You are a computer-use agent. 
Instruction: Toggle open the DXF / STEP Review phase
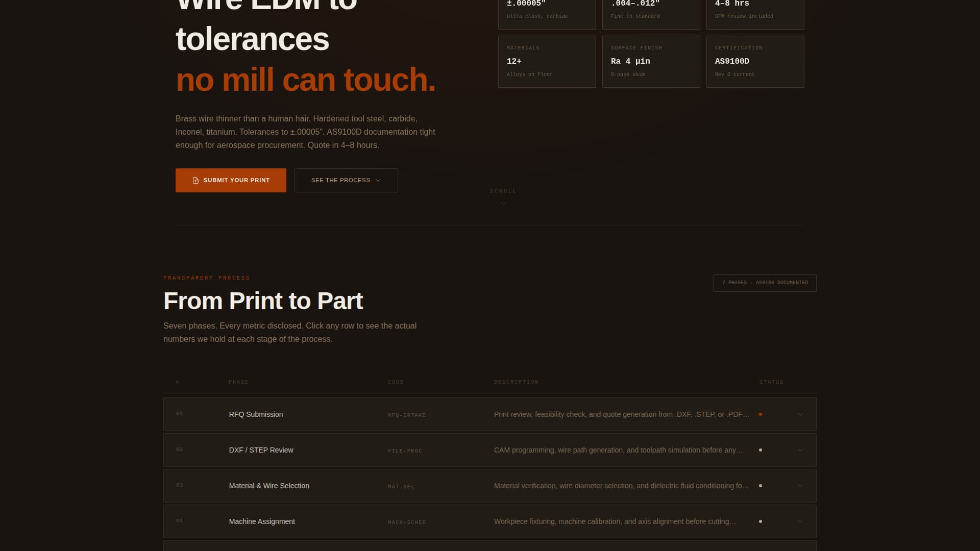pos(800,450)
